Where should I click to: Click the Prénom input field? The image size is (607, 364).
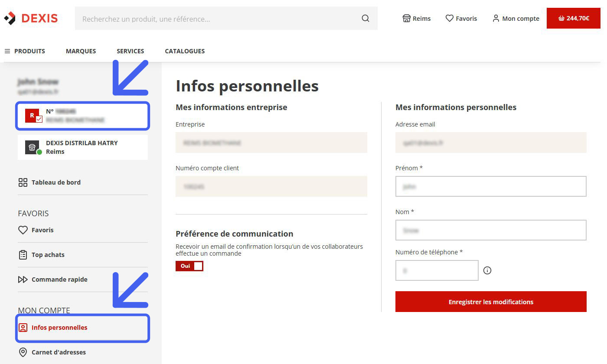click(x=491, y=186)
